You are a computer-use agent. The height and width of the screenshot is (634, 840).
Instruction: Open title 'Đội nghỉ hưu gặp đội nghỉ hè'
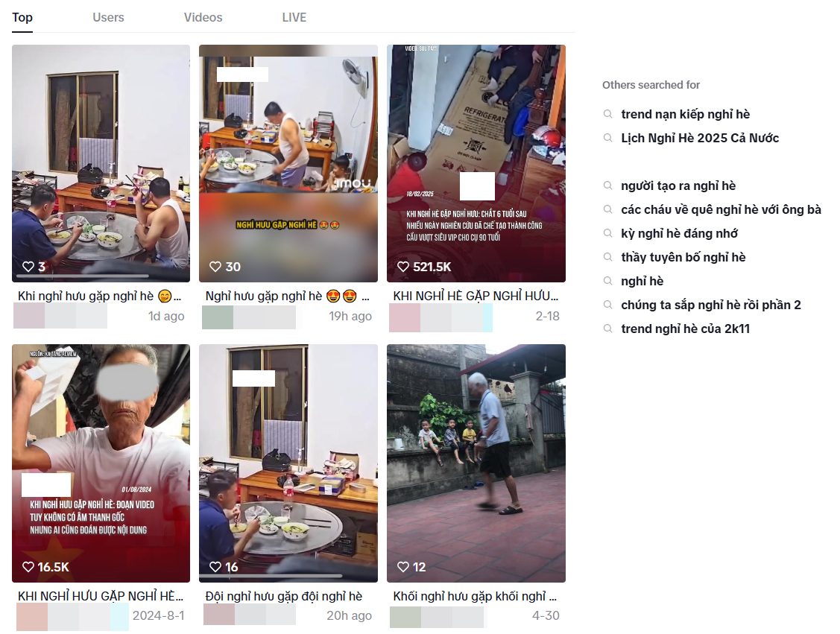pyautogui.click(x=284, y=596)
